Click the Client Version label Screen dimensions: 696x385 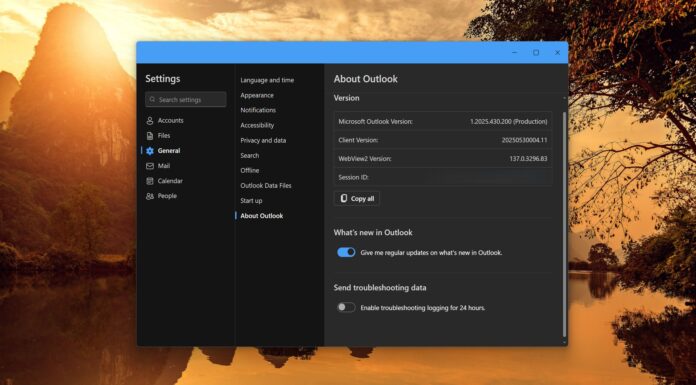point(358,140)
